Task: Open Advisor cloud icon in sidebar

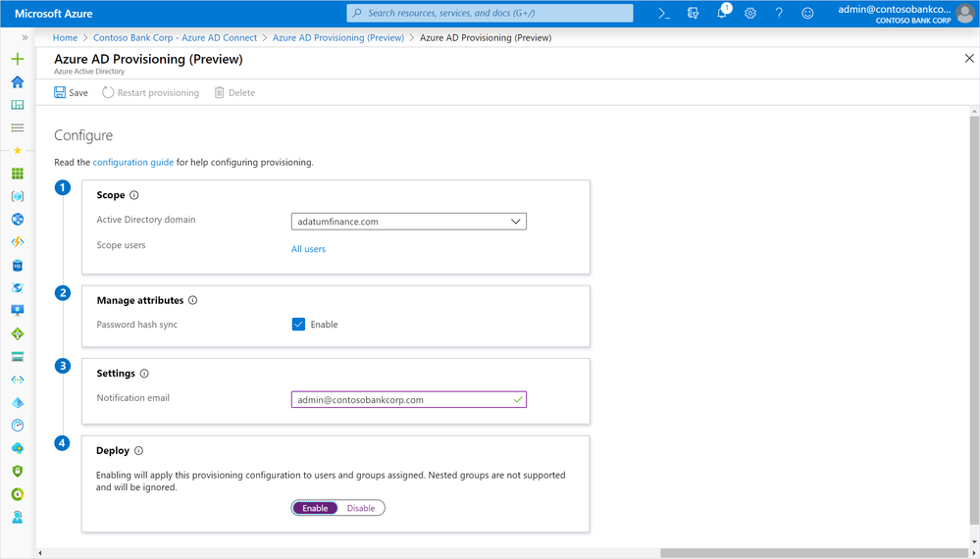Action: pos(18,448)
